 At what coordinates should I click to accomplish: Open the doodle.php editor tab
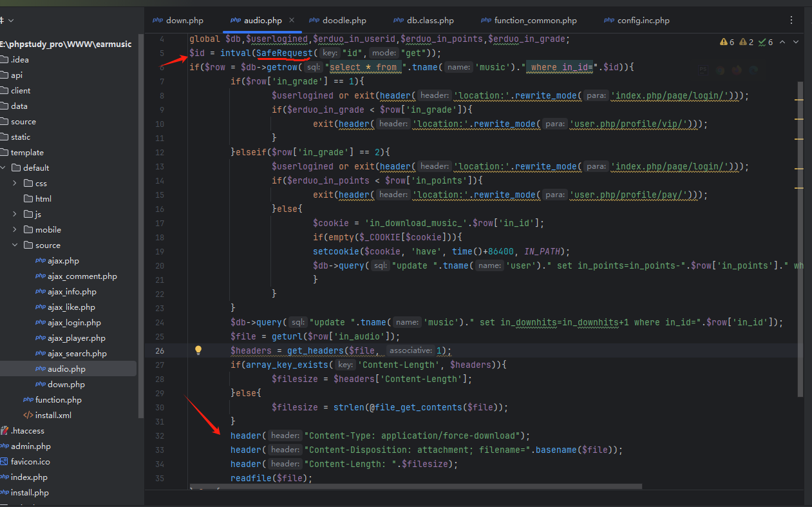[x=337, y=21]
